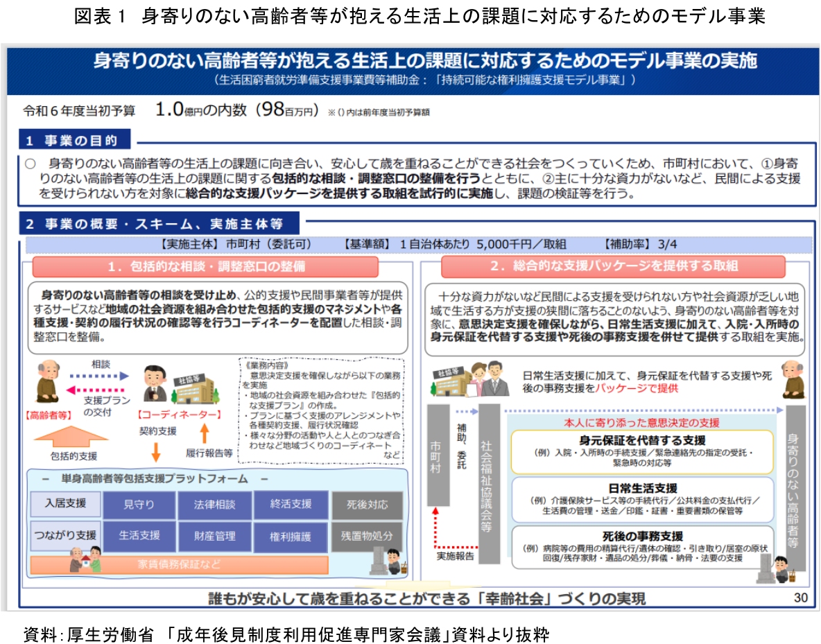This screenshot has width=821, height=644.
Task: Click the long dotted arrow pointing to the 身寄りのない高齢者等 bar
Action: point(645,410)
